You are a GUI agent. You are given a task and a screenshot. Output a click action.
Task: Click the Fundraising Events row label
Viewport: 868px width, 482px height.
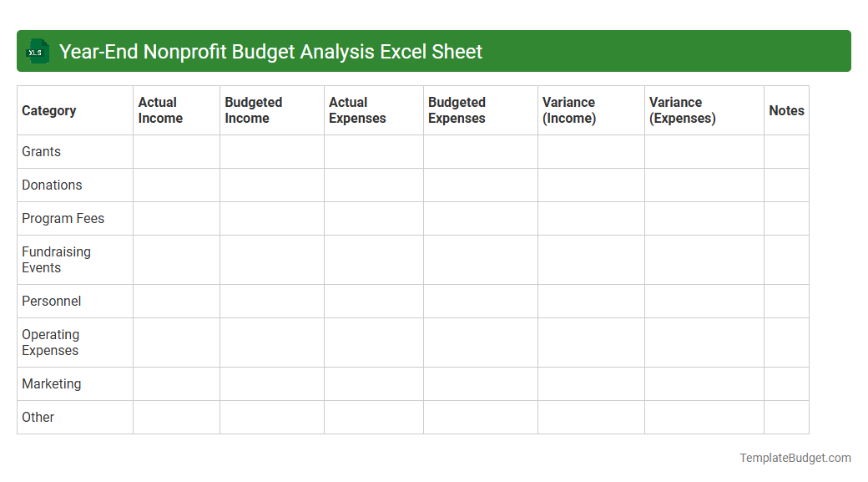point(57,260)
